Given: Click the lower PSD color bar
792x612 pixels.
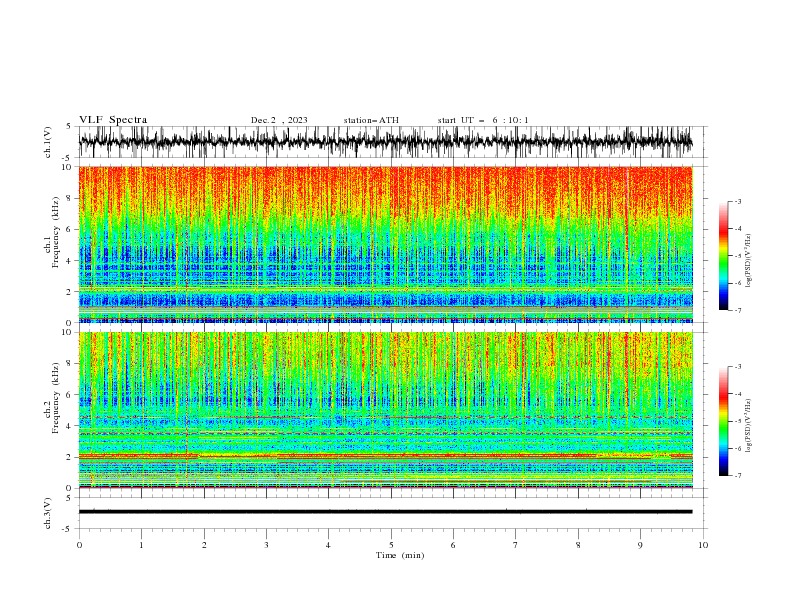Looking at the screenshot, I should tap(724, 421).
